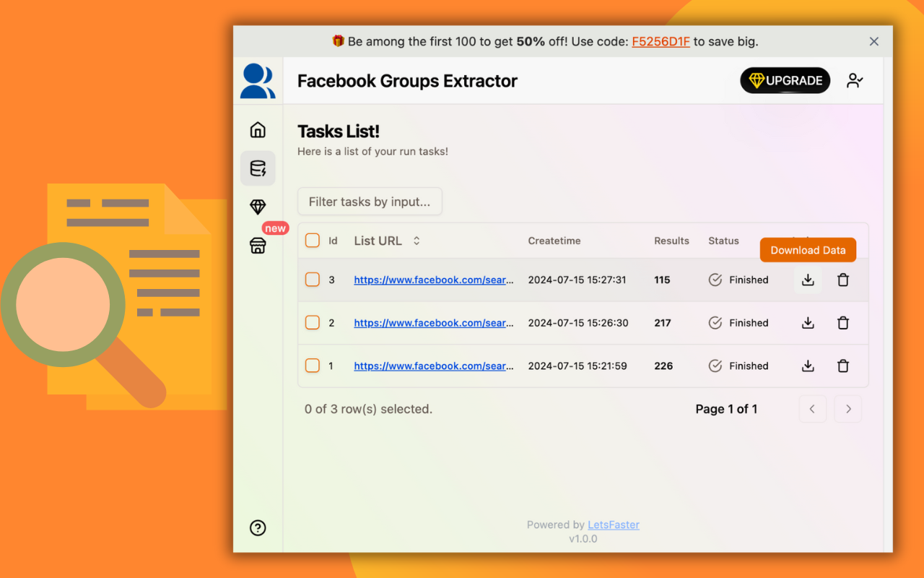The image size is (924, 578).
Task: Click the UPGRADE button
Action: click(785, 81)
